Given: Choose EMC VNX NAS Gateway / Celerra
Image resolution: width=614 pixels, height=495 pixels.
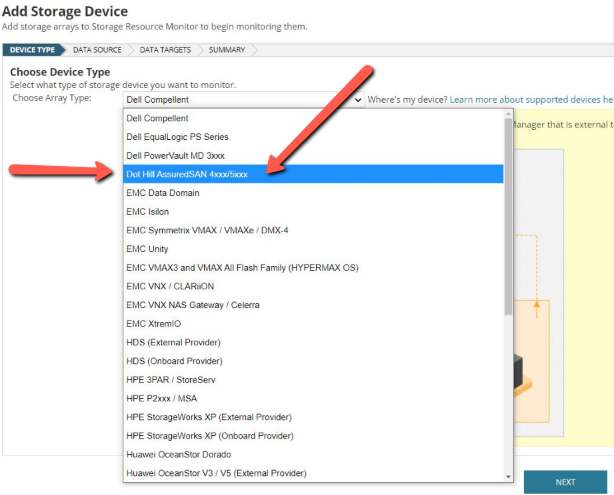Looking at the screenshot, I should pyautogui.click(x=313, y=305).
